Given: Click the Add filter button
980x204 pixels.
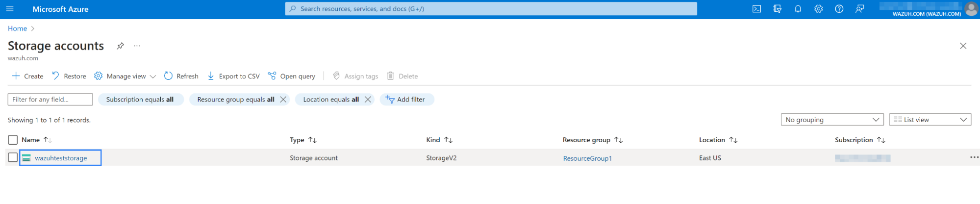Looking at the screenshot, I should [x=406, y=100].
